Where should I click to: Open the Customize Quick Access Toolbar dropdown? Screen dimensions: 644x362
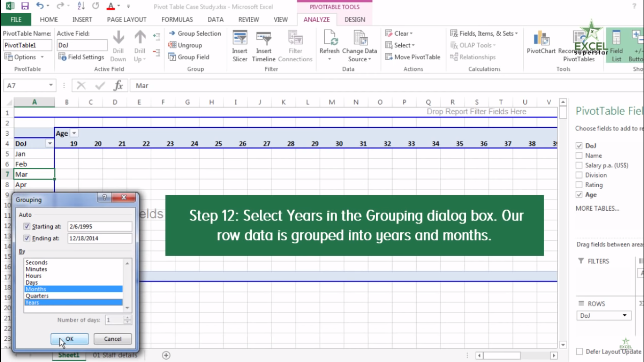click(x=129, y=7)
